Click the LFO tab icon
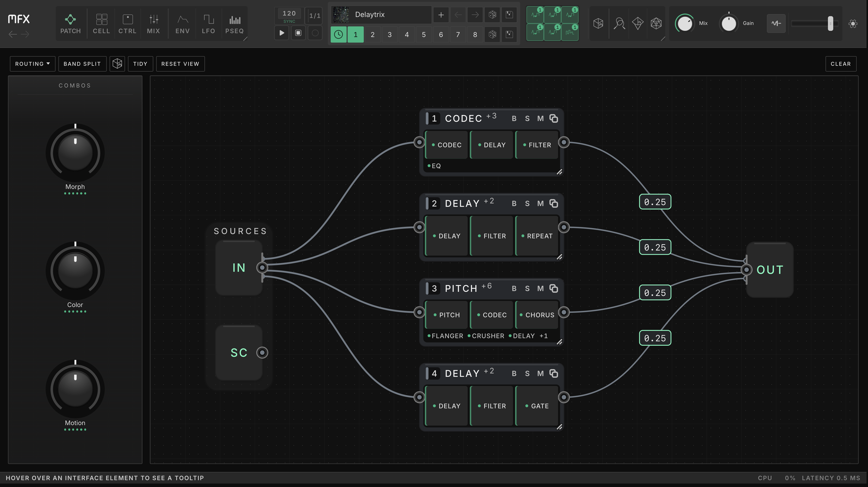The height and width of the screenshot is (487, 868). [x=209, y=19]
